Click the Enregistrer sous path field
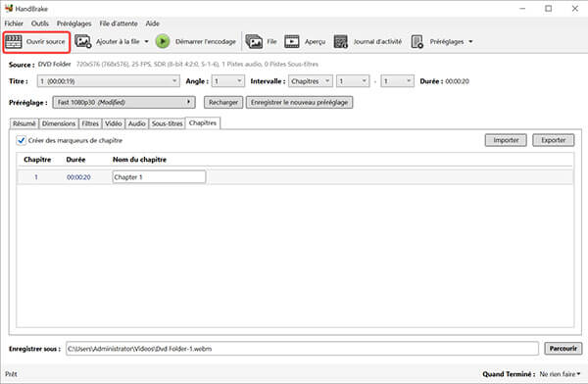The width and height of the screenshot is (588, 384). (302, 349)
